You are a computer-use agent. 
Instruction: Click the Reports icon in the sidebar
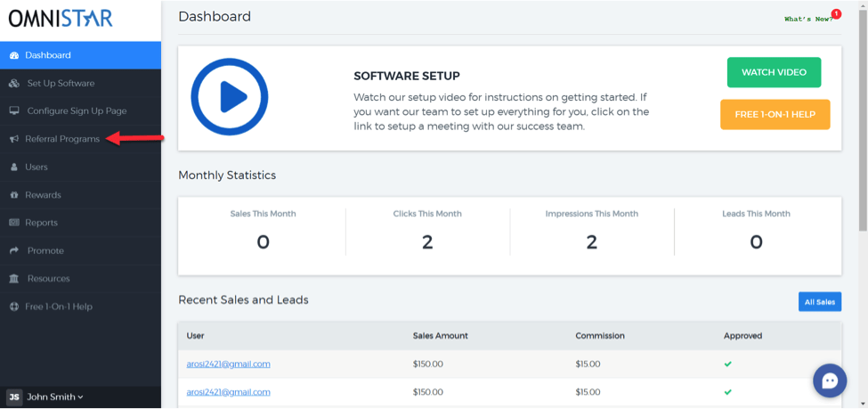tap(14, 223)
